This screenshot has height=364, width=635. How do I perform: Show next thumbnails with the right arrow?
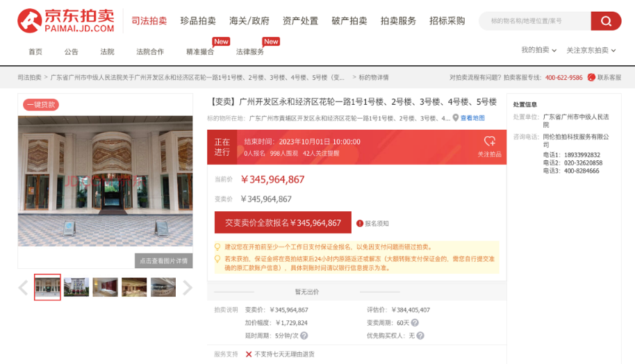tap(188, 288)
